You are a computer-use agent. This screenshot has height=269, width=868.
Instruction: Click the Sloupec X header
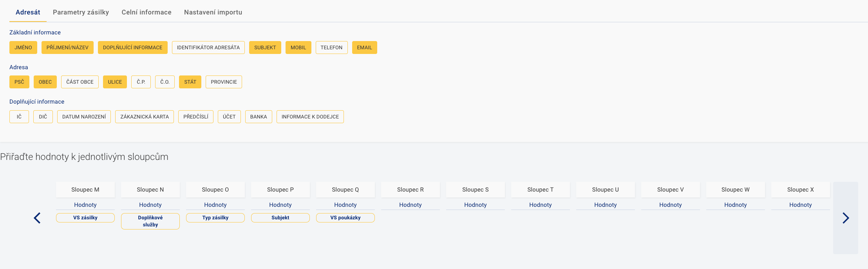801,190
